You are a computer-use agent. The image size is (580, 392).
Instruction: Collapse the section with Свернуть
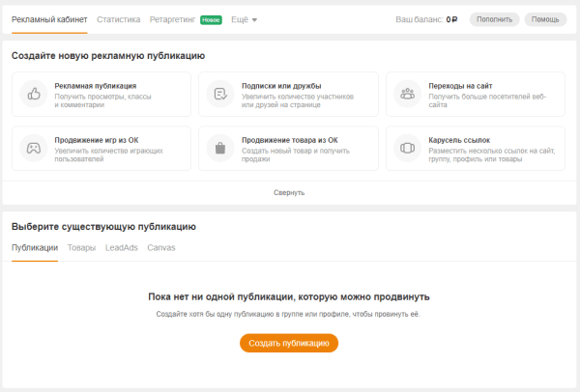pyautogui.click(x=289, y=192)
